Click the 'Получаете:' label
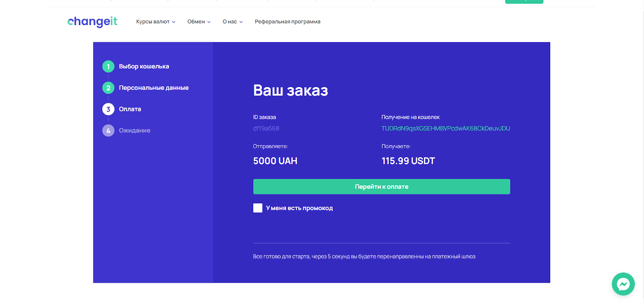 click(396, 146)
